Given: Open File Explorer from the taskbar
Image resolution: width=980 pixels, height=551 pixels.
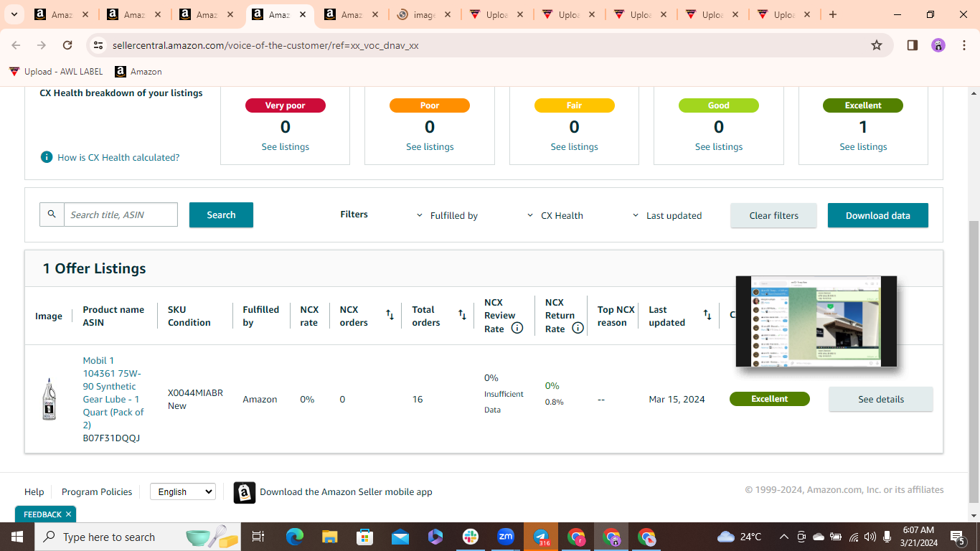Looking at the screenshot, I should click(x=329, y=537).
